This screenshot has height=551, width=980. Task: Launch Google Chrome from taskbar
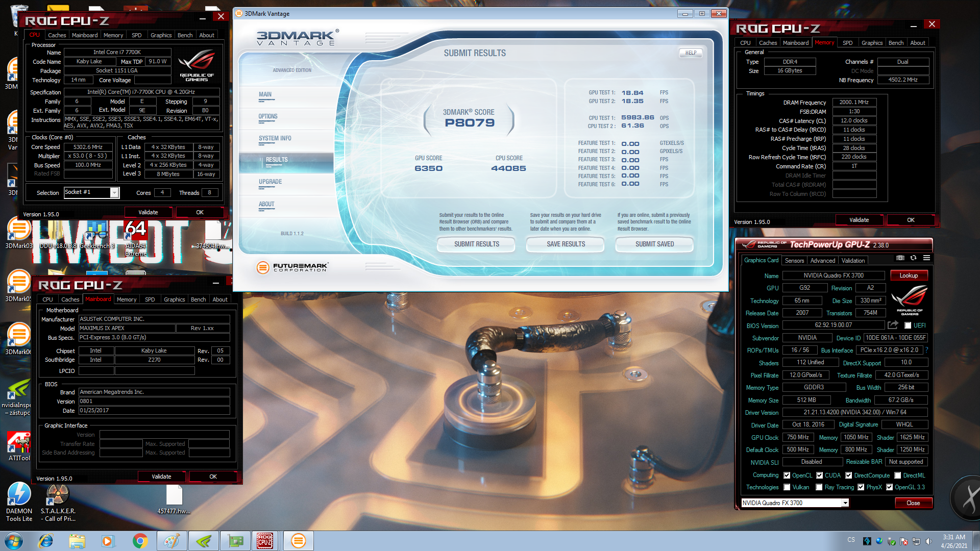[140, 541]
